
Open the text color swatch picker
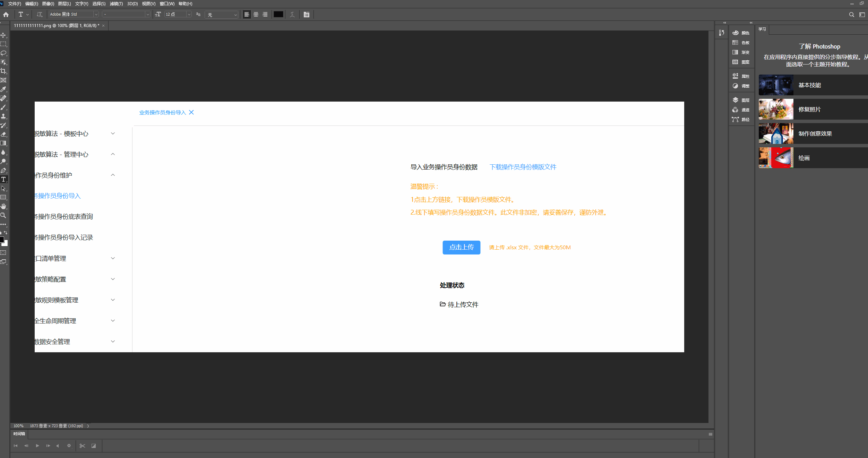coord(278,14)
